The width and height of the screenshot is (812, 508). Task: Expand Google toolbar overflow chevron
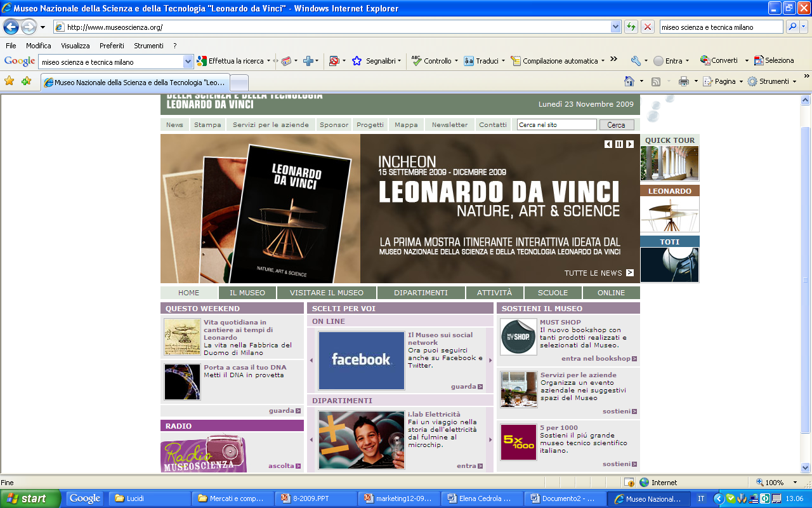[613, 60]
